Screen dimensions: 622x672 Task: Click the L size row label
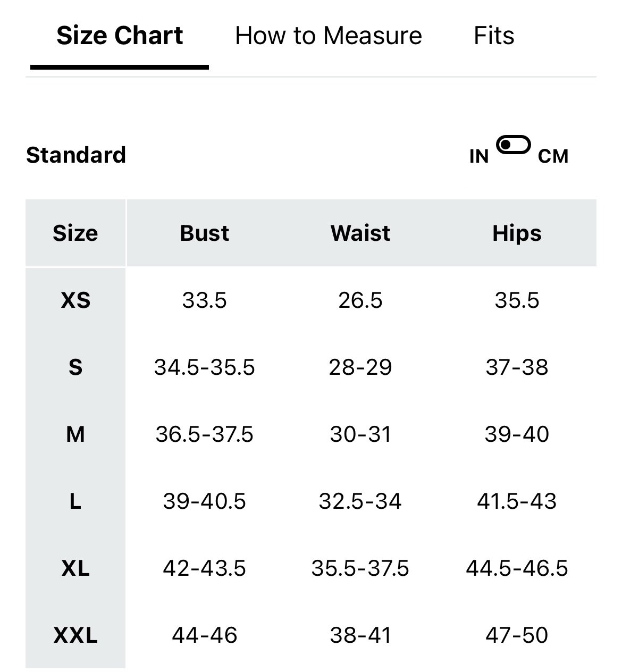click(75, 501)
